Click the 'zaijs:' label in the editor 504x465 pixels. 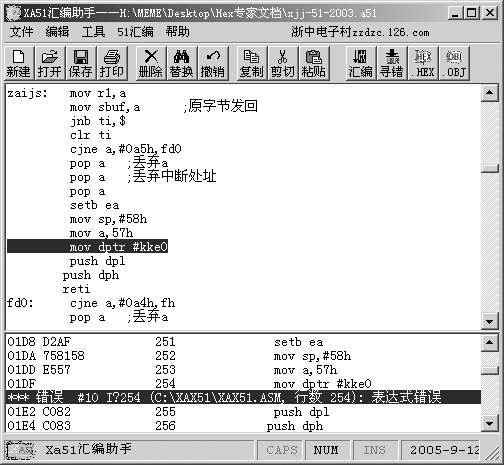pos(27,93)
